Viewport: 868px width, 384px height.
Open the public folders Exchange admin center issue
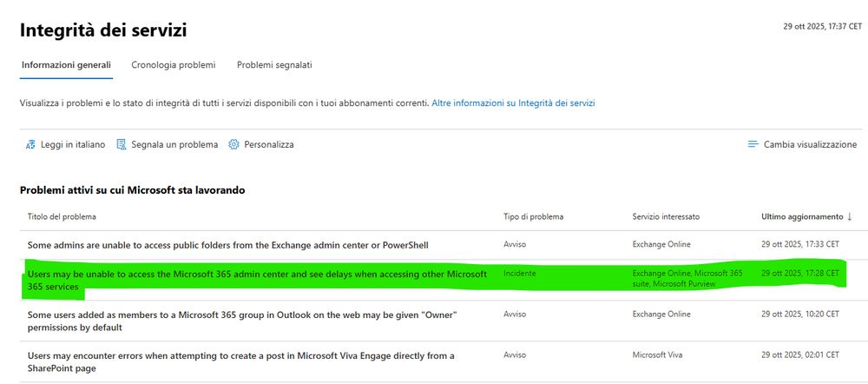click(x=227, y=245)
